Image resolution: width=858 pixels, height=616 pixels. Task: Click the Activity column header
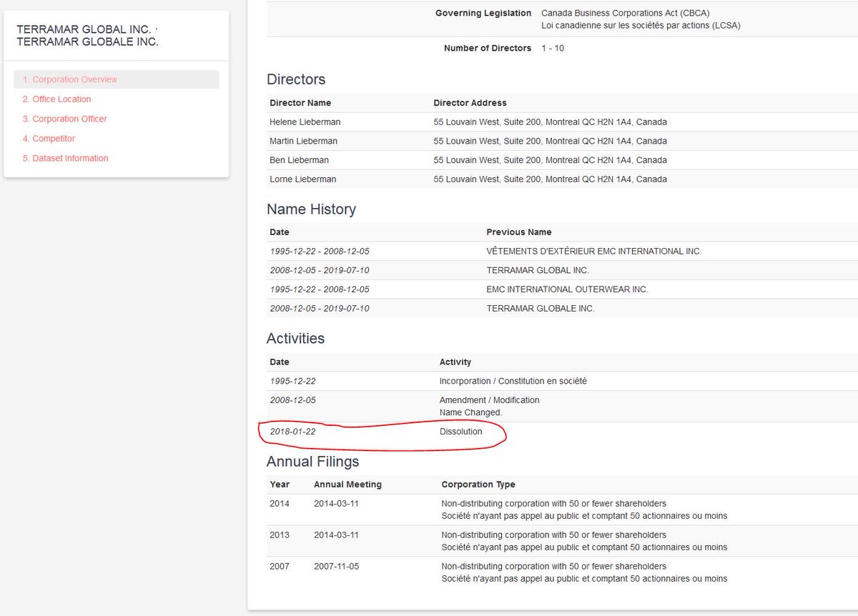(x=455, y=362)
